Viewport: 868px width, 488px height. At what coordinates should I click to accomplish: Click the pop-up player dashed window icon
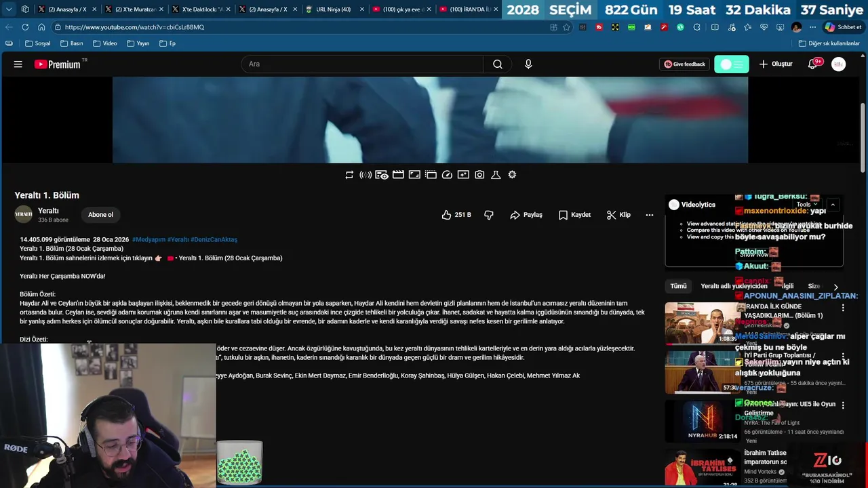click(x=431, y=175)
